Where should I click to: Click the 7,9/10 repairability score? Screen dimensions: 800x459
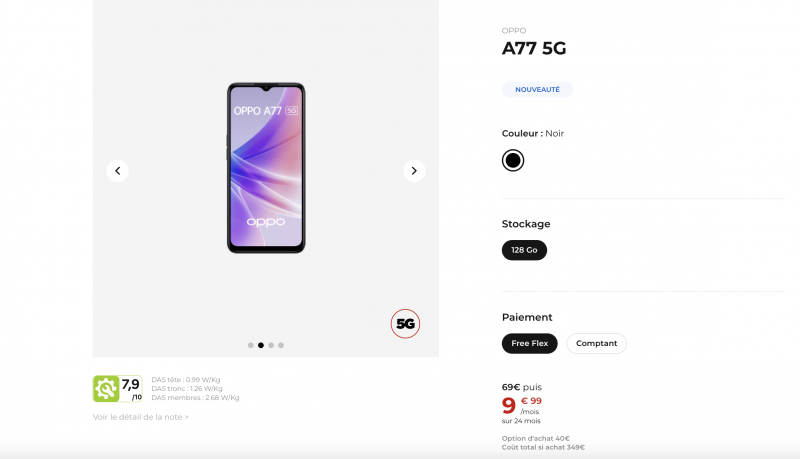click(131, 389)
